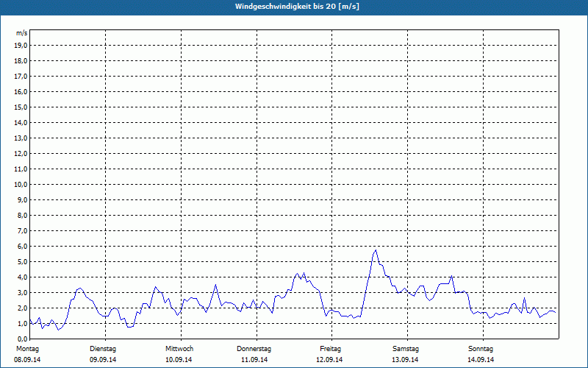
Task: Click the date 11.09.14
Action: tap(254, 360)
